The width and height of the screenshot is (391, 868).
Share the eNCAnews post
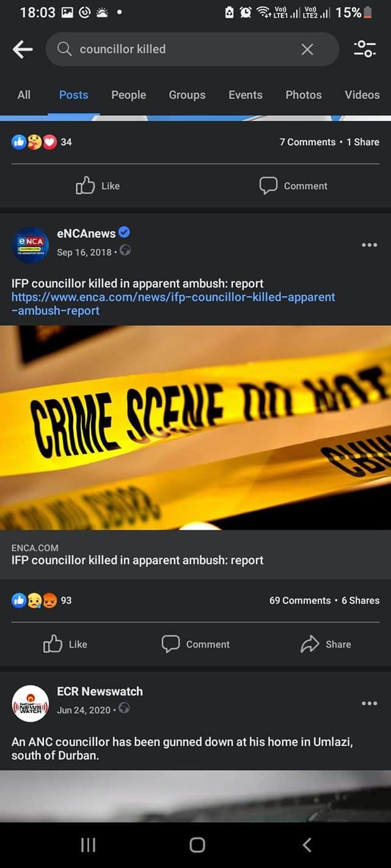(x=326, y=644)
